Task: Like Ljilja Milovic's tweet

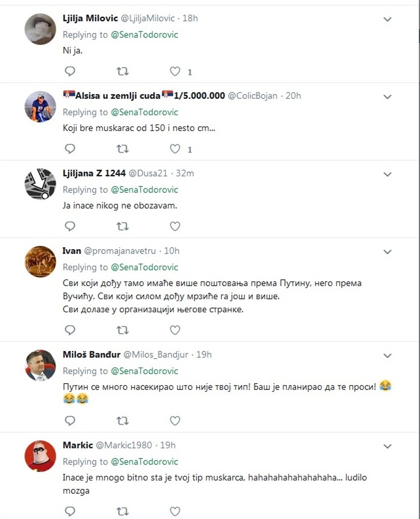Action: coord(175,72)
